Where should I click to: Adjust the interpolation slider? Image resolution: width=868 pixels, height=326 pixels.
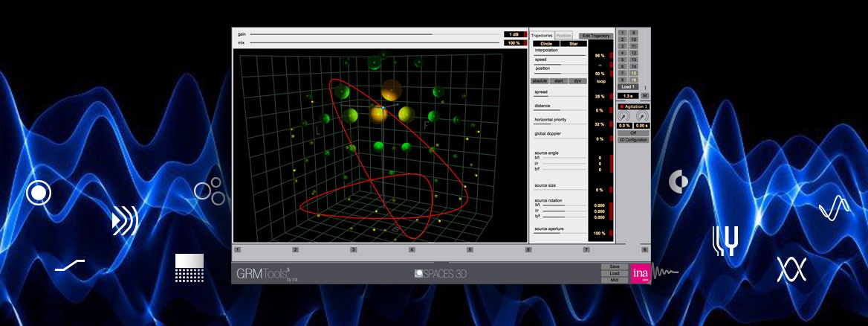point(560,55)
